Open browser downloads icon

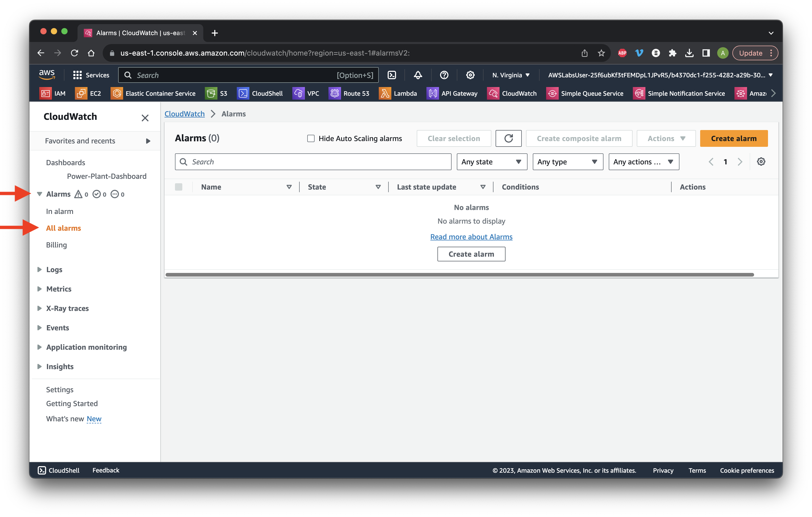point(689,53)
